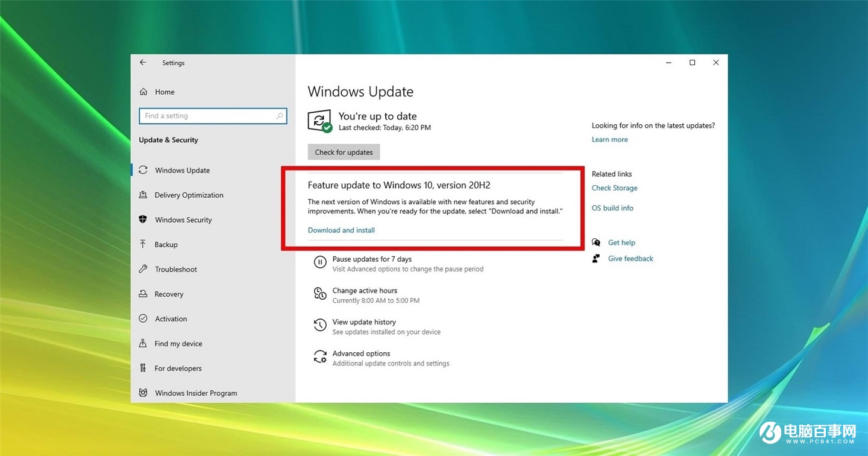
Task: Open the Check Storage link
Action: [x=614, y=188]
